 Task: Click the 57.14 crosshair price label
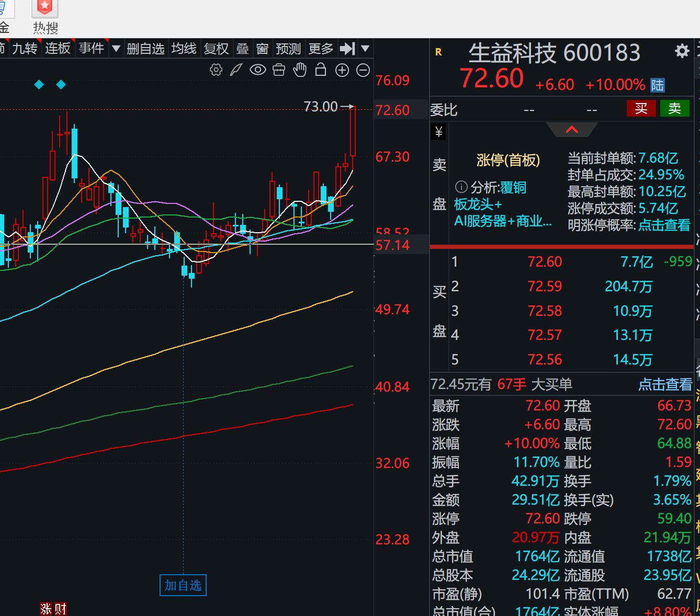click(x=393, y=245)
